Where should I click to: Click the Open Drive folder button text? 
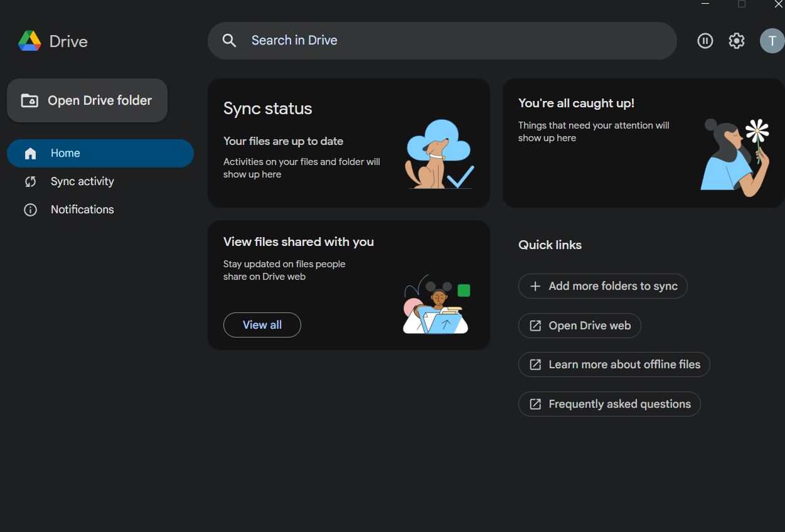100,100
